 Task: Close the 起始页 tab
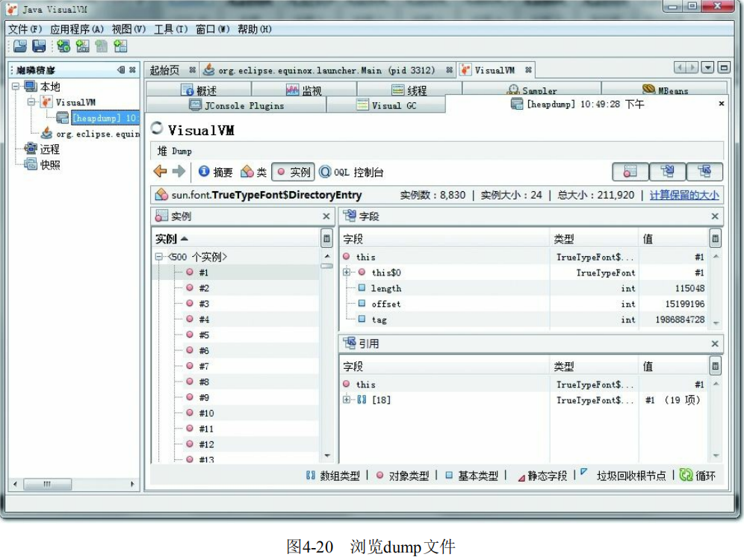tap(192, 70)
